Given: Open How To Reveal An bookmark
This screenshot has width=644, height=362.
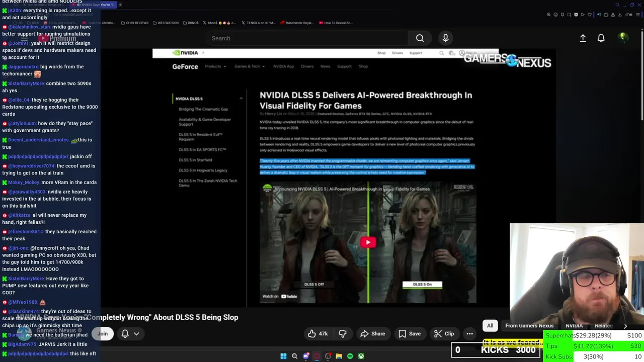Looking at the screenshot, I should pos(335,23).
